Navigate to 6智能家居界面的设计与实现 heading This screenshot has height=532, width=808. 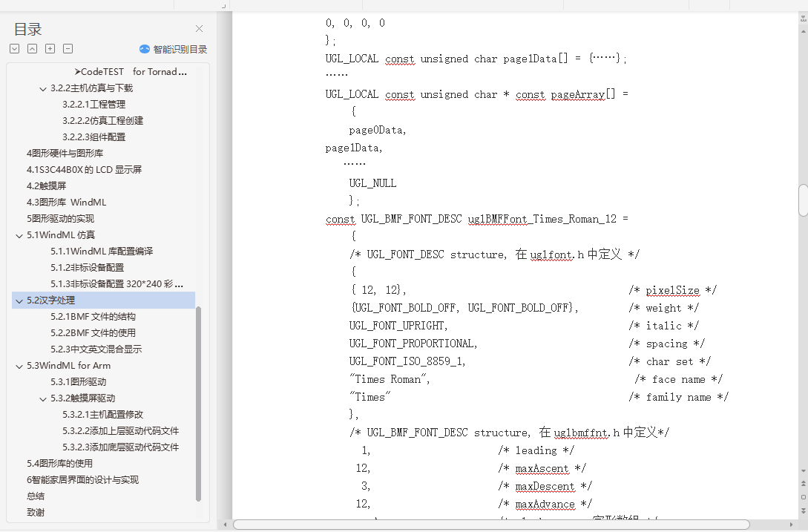tap(82, 480)
